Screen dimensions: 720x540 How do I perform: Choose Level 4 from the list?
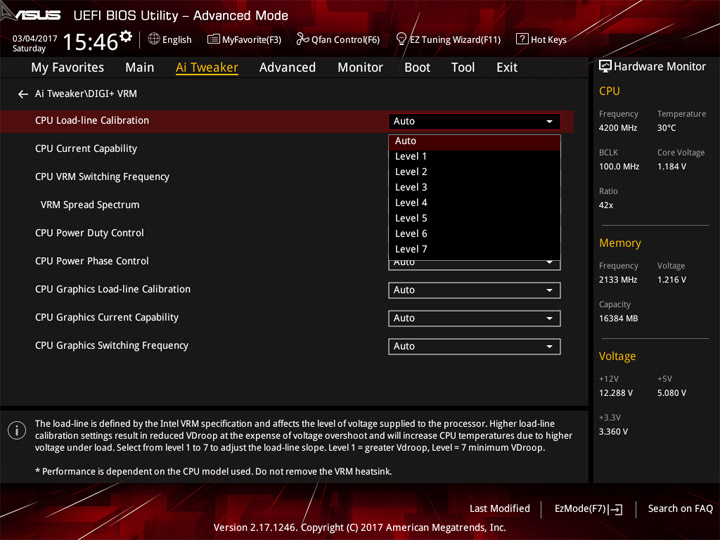(x=474, y=203)
